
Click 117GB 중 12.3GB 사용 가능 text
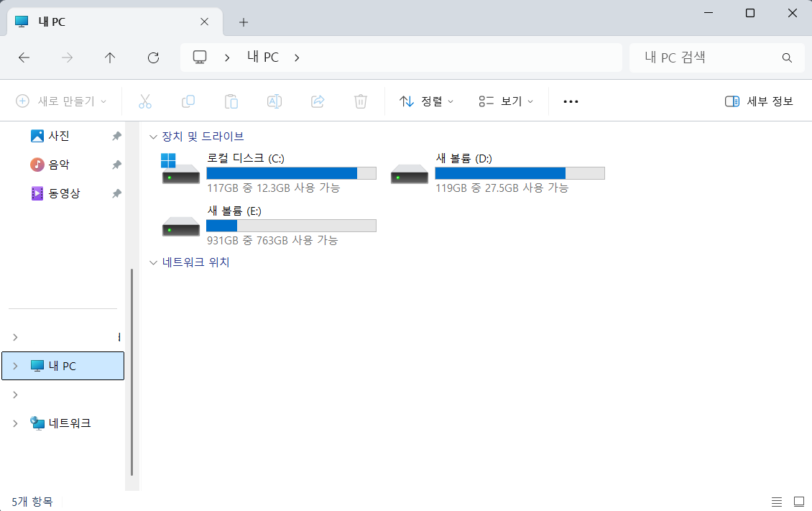click(x=274, y=188)
